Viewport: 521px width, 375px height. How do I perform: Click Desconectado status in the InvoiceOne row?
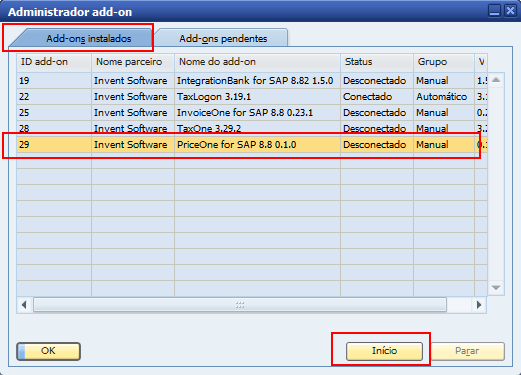pos(377,113)
